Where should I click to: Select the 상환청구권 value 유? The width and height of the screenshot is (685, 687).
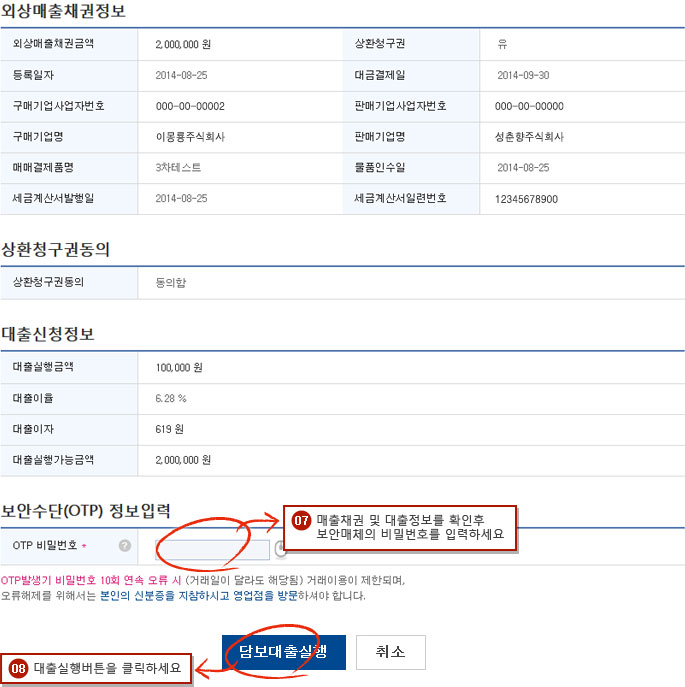point(502,44)
